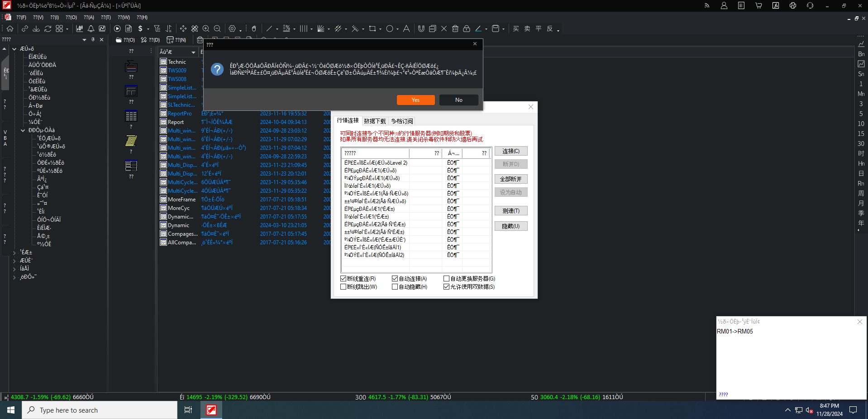
Task: Click the Windows Start button
Action: click(11, 410)
